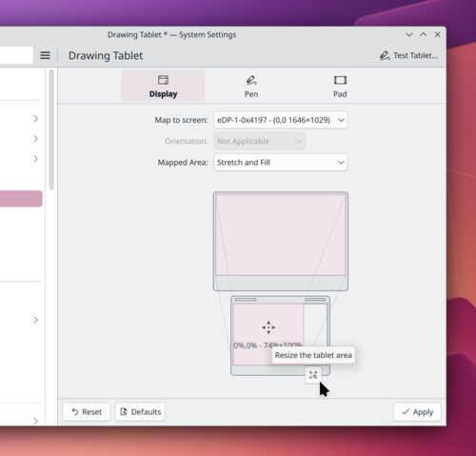Open the Map to screen dropdown
The image size is (476, 456).
click(281, 120)
